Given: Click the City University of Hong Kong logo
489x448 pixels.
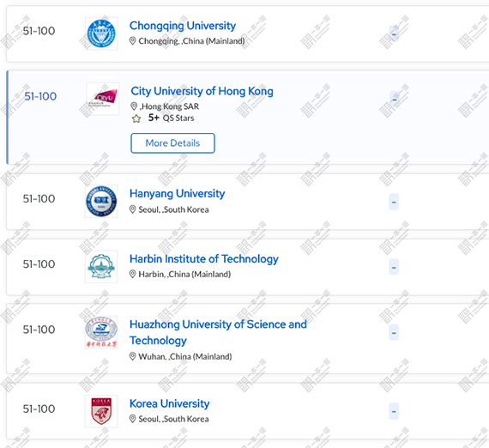Looking at the screenshot, I should (103, 99).
